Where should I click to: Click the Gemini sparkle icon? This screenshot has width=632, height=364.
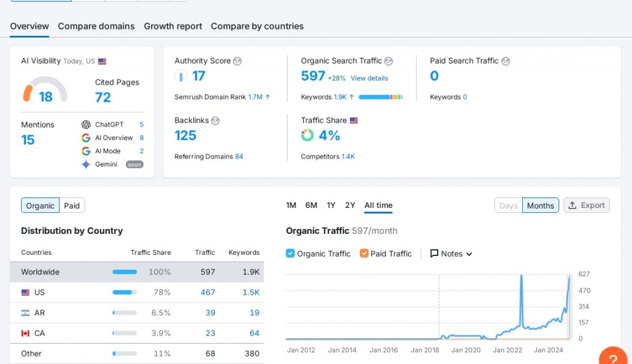(x=86, y=165)
